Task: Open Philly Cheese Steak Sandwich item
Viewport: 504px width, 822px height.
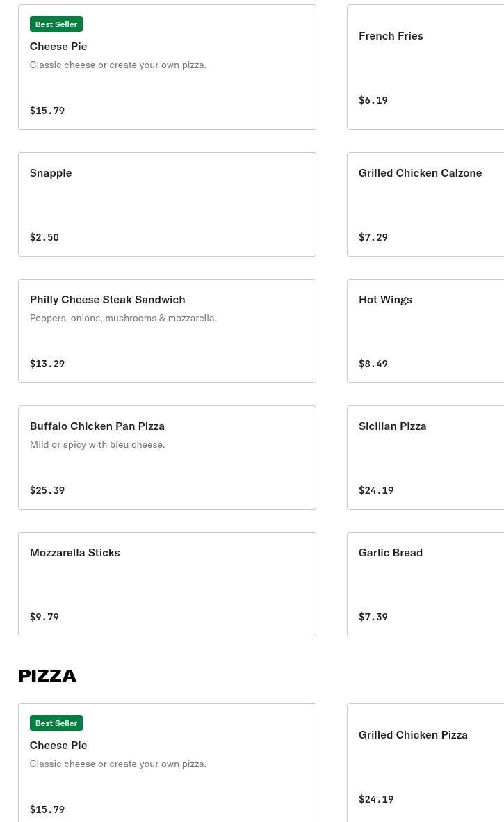Action: pyautogui.click(x=167, y=331)
